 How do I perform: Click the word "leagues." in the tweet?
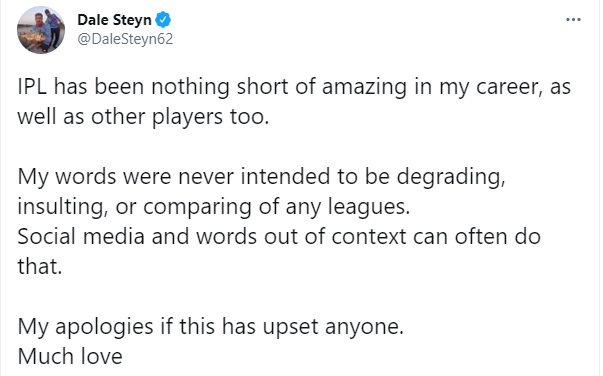(369, 207)
